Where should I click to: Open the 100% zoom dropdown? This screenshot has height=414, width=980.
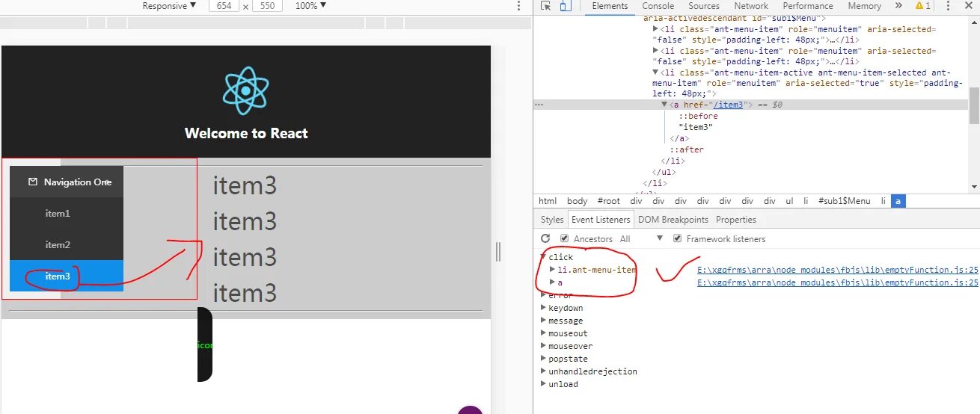[310, 6]
